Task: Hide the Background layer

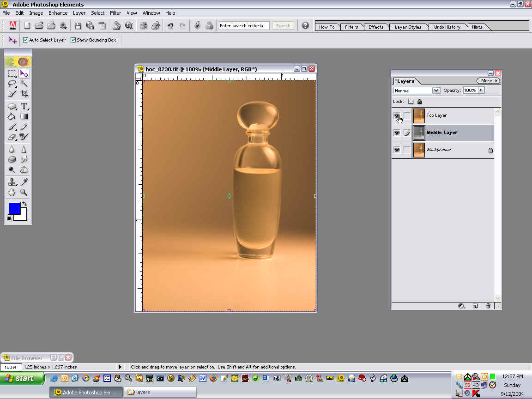Action: 397,150
